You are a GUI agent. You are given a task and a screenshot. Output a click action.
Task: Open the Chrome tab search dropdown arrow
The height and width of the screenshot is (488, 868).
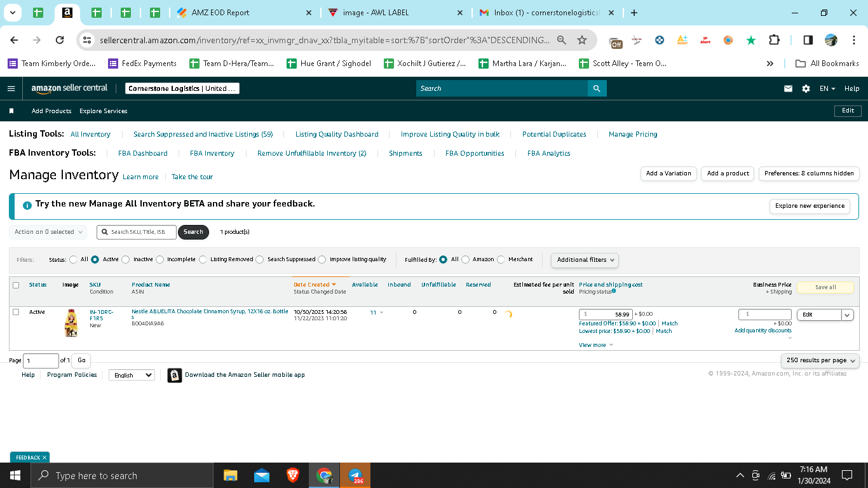click(12, 13)
